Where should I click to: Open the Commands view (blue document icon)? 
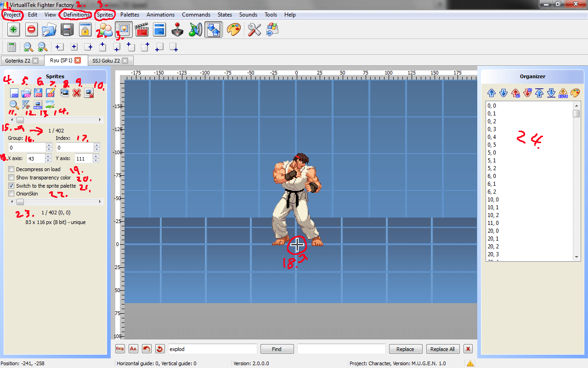159,30
